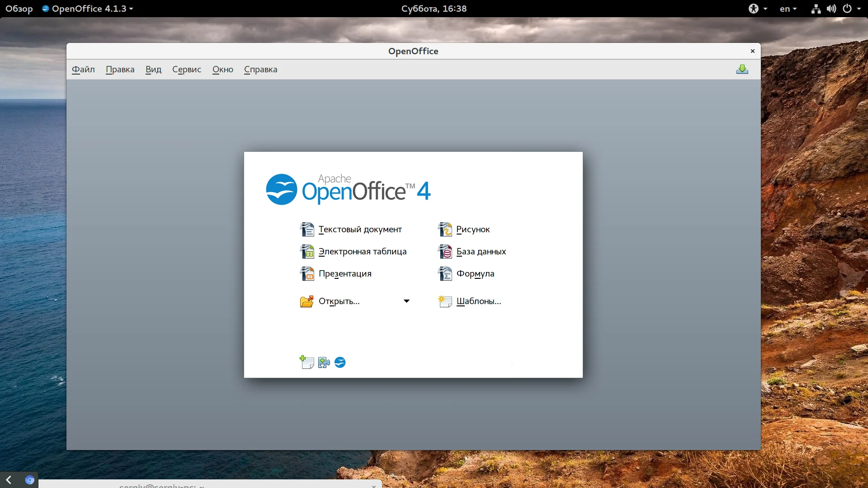Click the Суббота 16:38 clock
Image resolution: width=868 pixels, height=488 pixels.
pyautogui.click(x=434, y=9)
